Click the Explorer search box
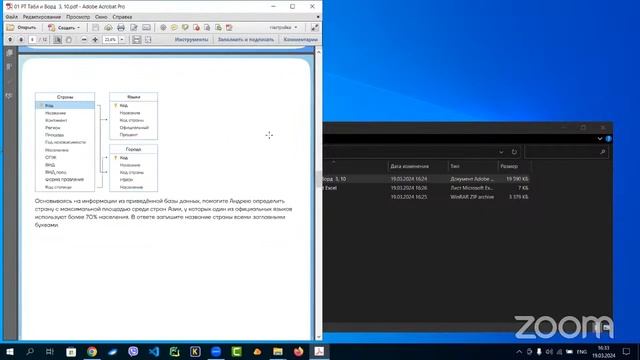Viewport: 640px width, 360px height. click(x=567, y=152)
